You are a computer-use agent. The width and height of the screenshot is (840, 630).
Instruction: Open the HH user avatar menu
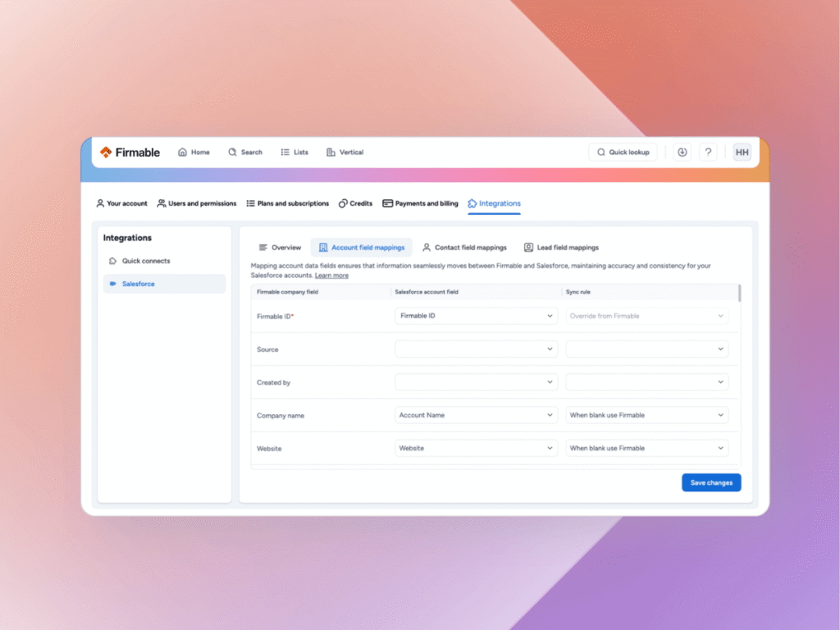click(742, 152)
